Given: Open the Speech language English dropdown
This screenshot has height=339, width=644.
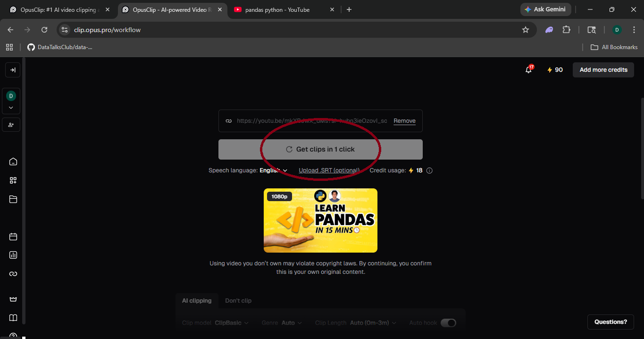Looking at the screenshot, I should pyautogui.click(x=273, y=170).
